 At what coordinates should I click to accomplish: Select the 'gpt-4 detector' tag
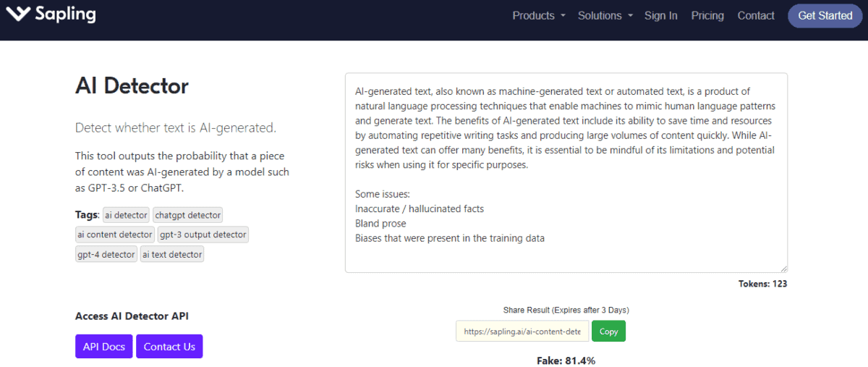click(x=106, y=254)
